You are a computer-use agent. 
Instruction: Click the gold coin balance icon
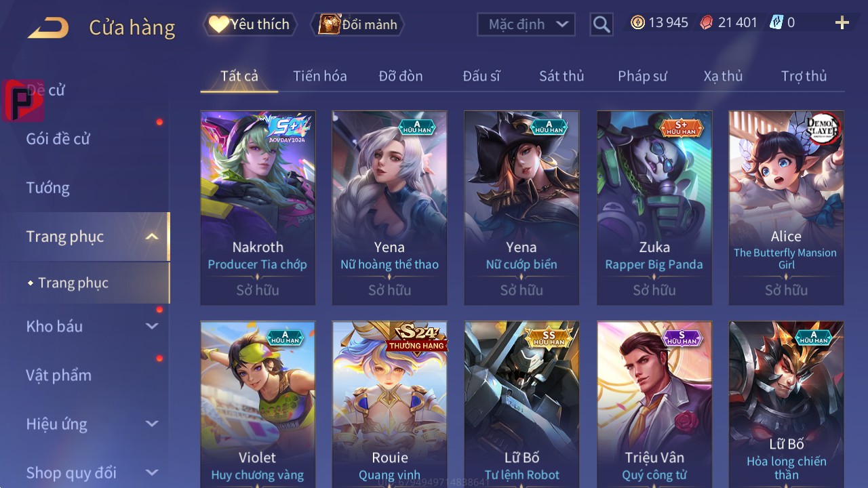pos(637,22)
